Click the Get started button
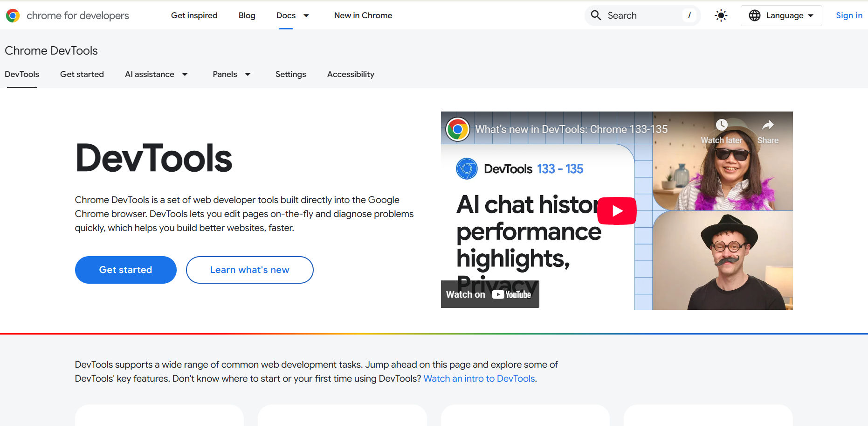 click(125, 270)
